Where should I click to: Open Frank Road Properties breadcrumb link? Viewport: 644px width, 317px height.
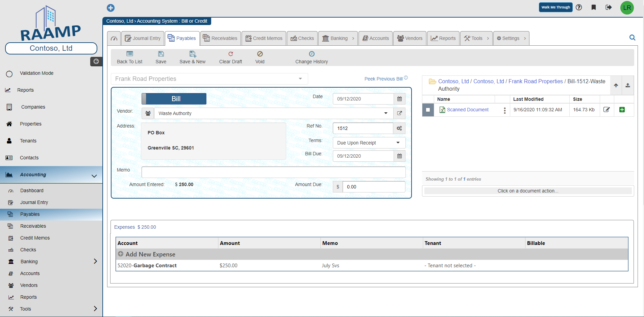[x=536, y=81]
